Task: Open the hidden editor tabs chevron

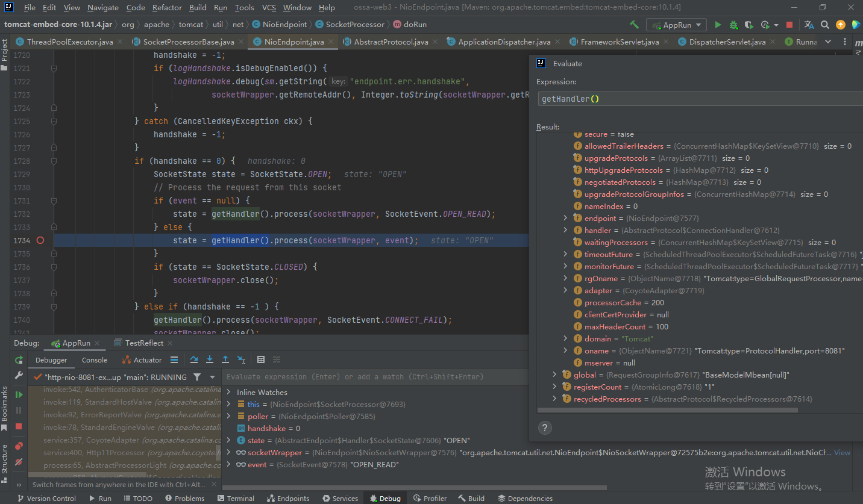Action: (x=828, y=42)
